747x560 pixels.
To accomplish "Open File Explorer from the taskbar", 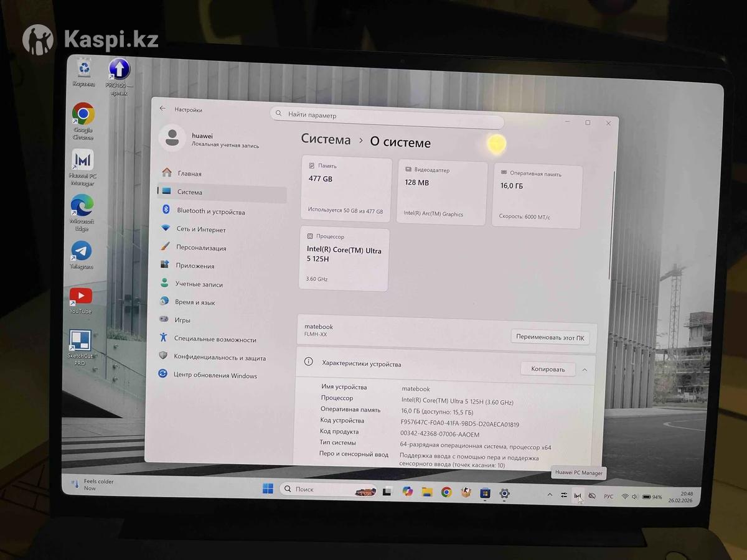I will 427,492.
